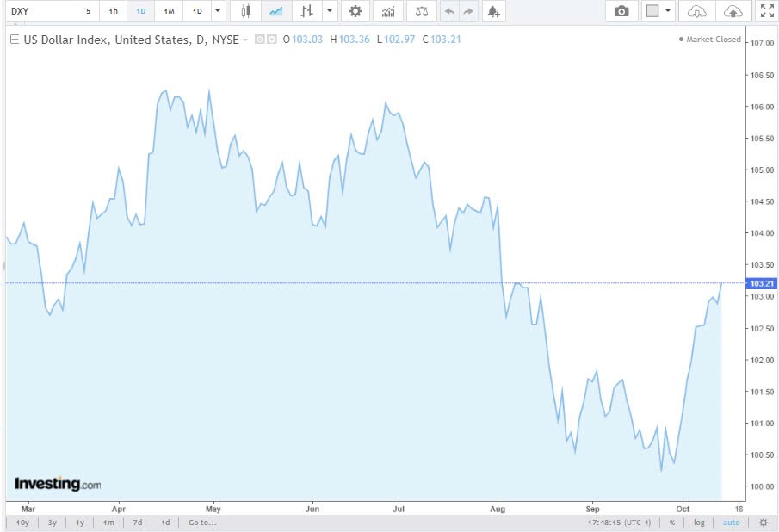The height and width of the screenshot is (532, 779).
Task: Switch to the 1D interval tab
Action: pyautogui.click(x=140, y=11)
